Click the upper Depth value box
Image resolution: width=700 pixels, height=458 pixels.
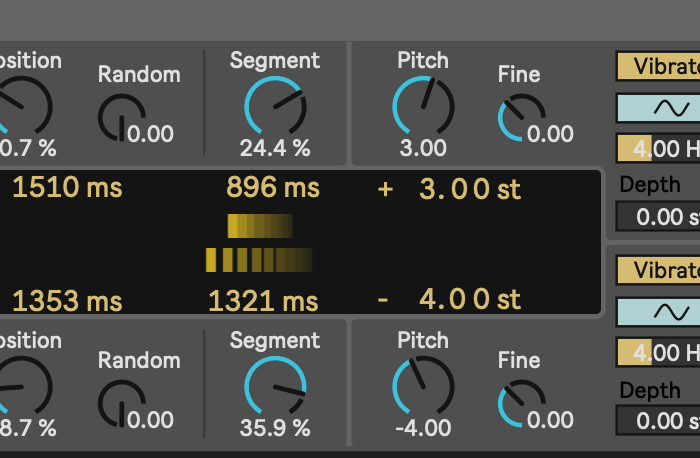(x=658, y=217)
